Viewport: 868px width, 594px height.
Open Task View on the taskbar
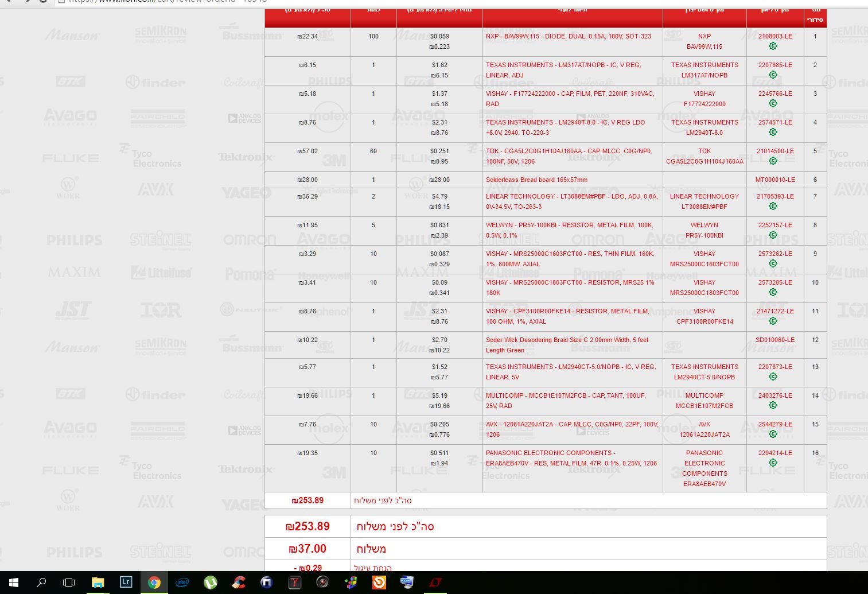click(x=69, y=583)
